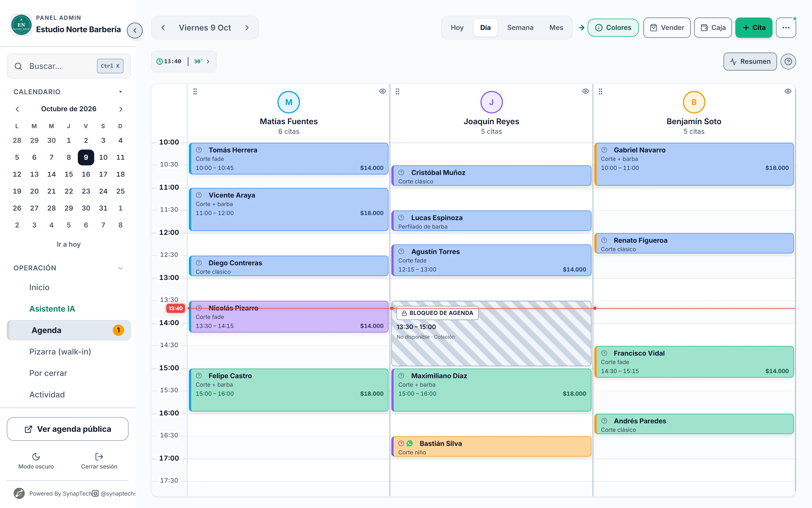Screen dimensions: 812x508
Task: Collapse the Calendario section
Action: 120,92
